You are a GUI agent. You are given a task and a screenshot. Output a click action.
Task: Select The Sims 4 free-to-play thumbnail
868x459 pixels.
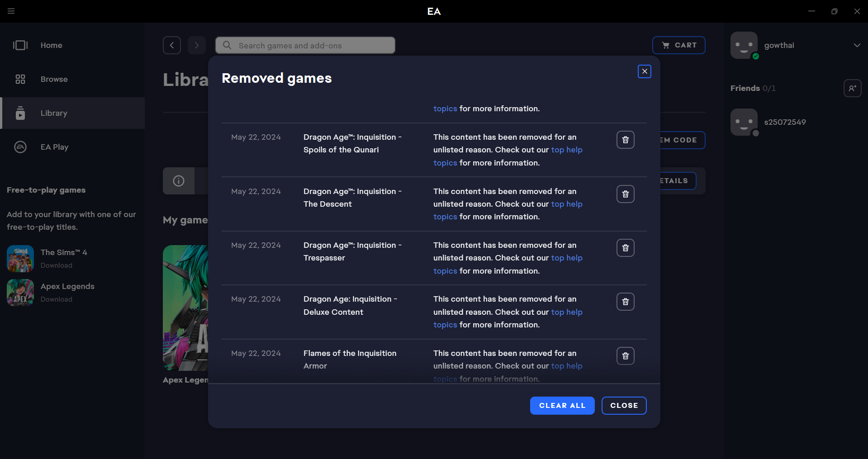20,259
